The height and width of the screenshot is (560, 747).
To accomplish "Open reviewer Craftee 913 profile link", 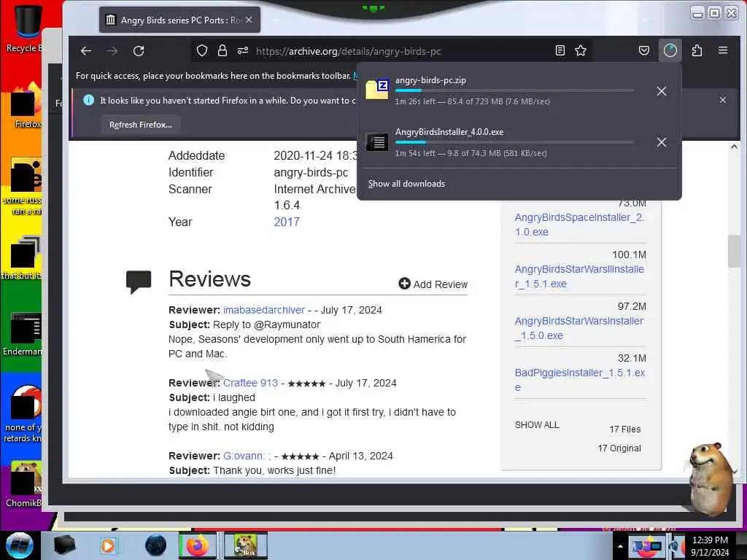I will (x=250, y=383).
